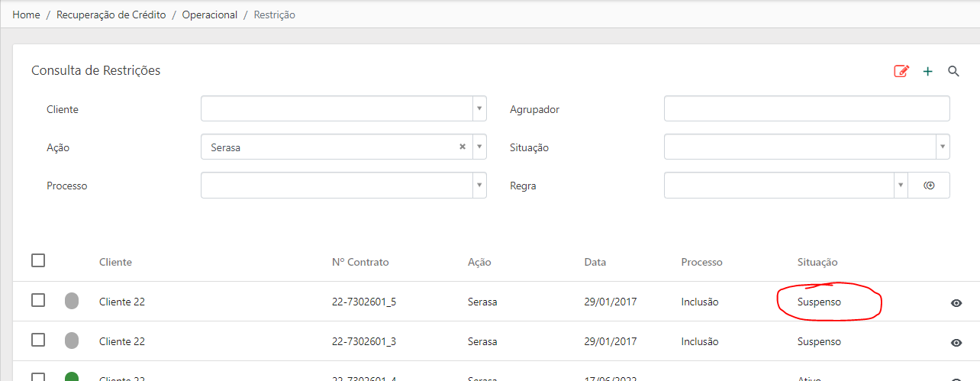Screen dimensions: 980x381
Task: Click gray status indicator for contract 22-7302601_5
Action: 72,301
